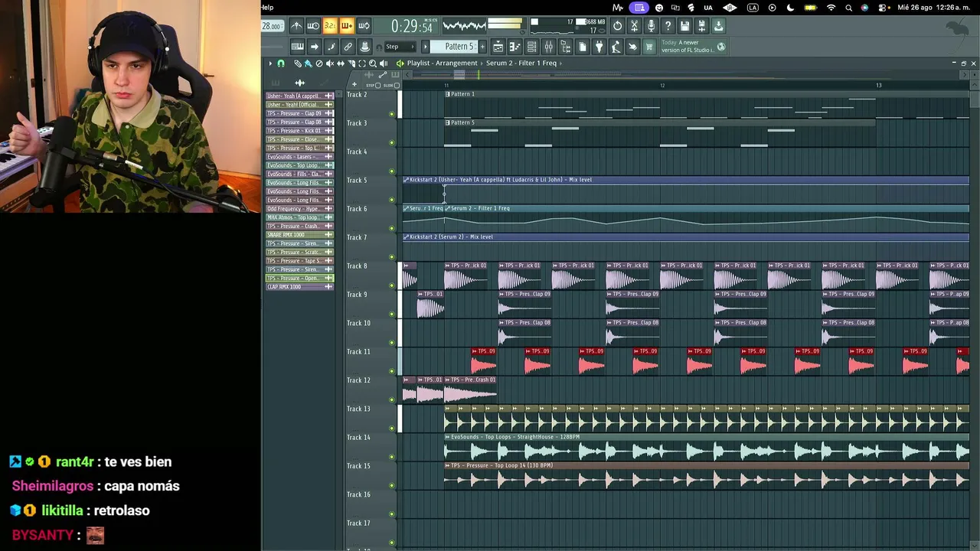Select the Select tool
Viewport: 980px width, 551px height.
(361, 64)
